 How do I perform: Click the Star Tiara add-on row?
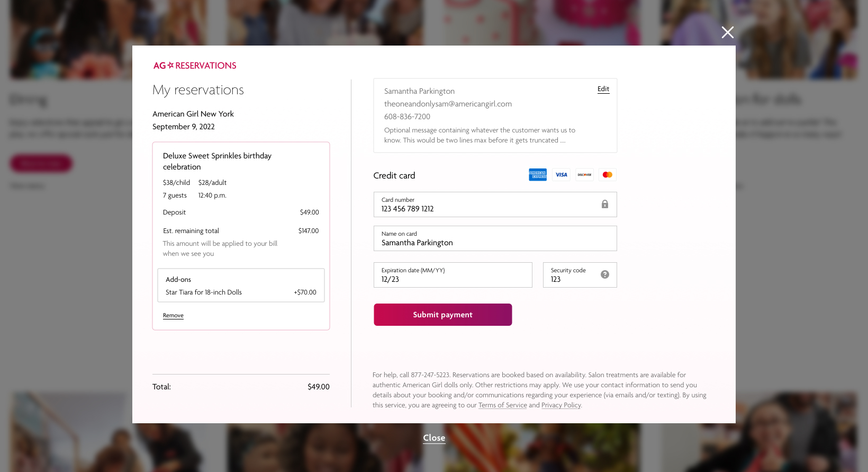pos(241,292)
